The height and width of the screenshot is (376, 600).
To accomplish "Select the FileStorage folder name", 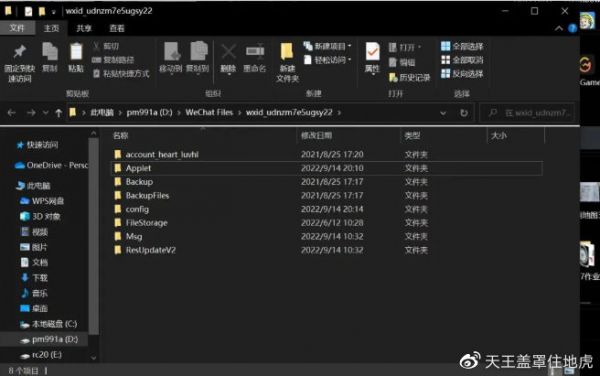I will (x=147, y=223).
